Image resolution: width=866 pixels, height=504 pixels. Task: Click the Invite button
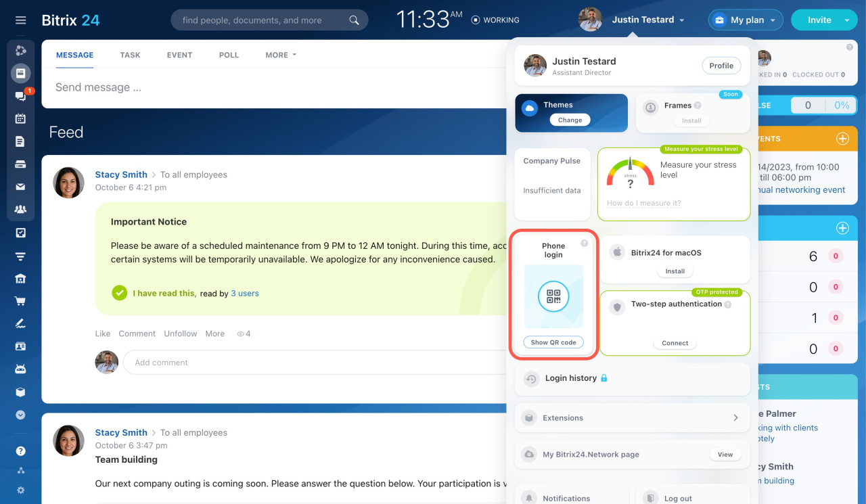tap(819, 20)
